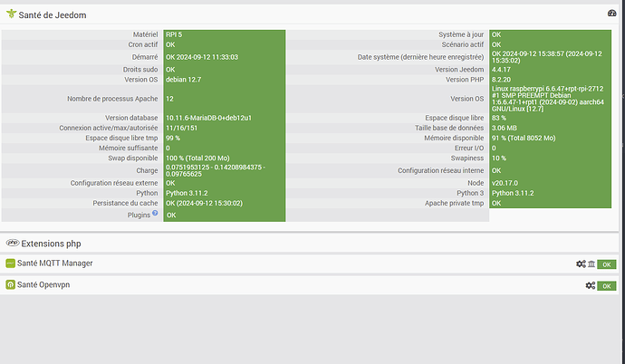The width and height of the screenshot is (625, 364).
Task: Open the benchmark gauge icon in Santé de Jeedom header
Action: (x=611, y=14)
